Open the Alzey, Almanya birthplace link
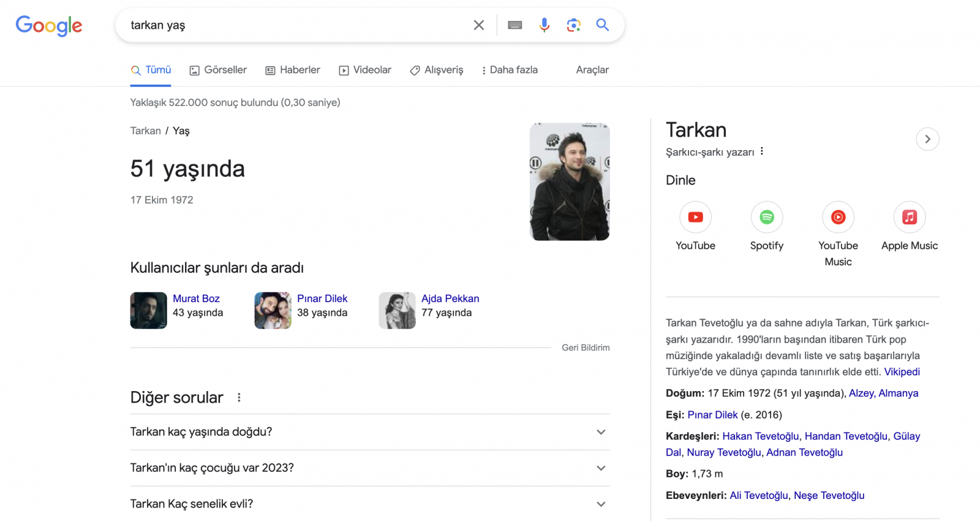This screenshot has width=980, height=521. 883,394
